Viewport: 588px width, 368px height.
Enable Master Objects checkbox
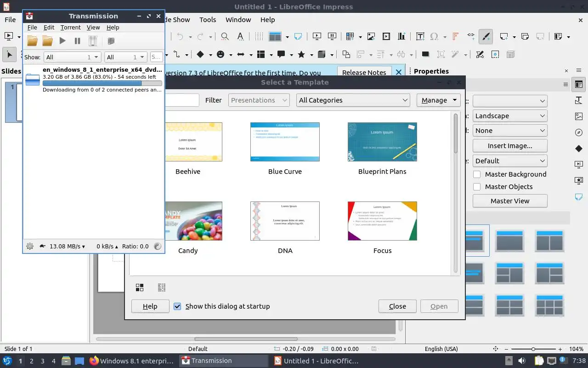click(477, 187)
